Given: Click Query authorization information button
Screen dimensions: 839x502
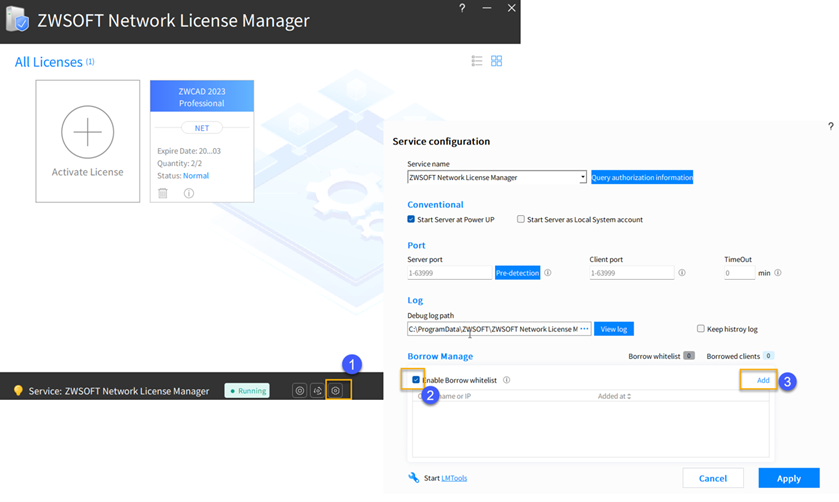Looking at the screenshot, I should (642, 177).
